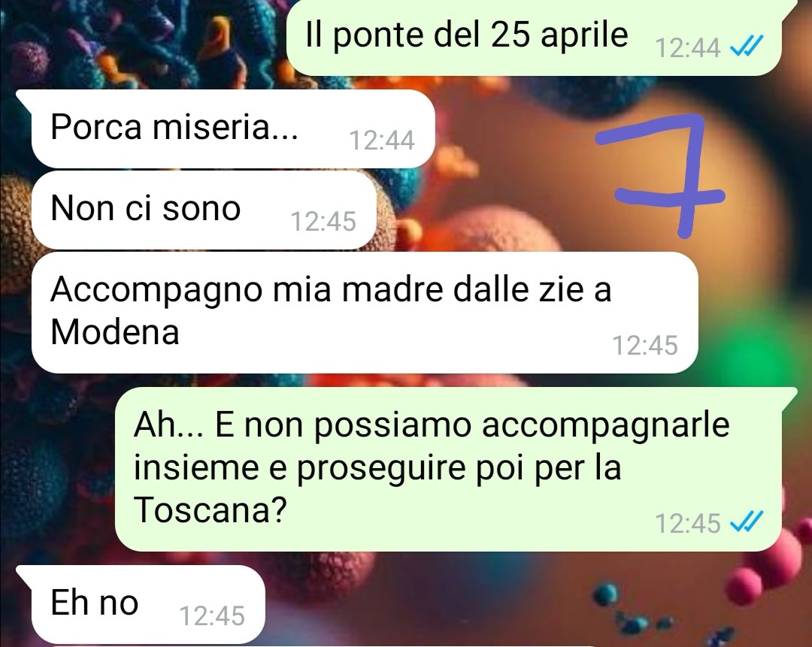
Task: Click 12:45 timestamp on the Modena message
Action: [x=645, y=345]
